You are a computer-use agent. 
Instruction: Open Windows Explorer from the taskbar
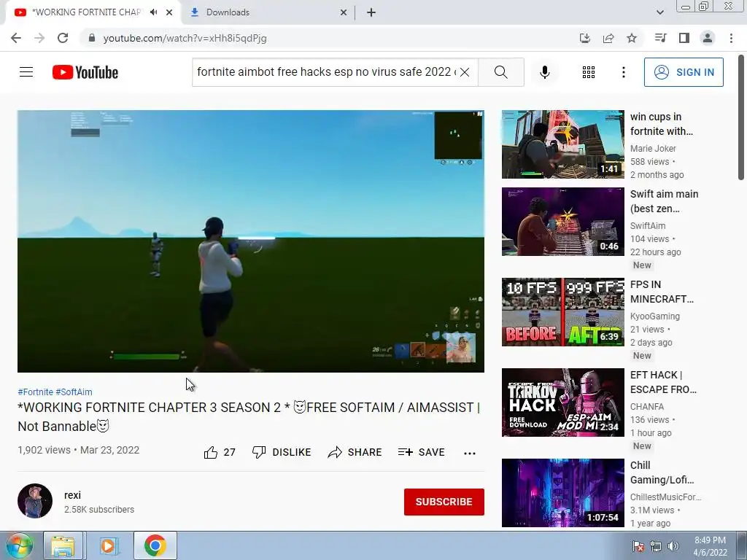coord(63,545)
